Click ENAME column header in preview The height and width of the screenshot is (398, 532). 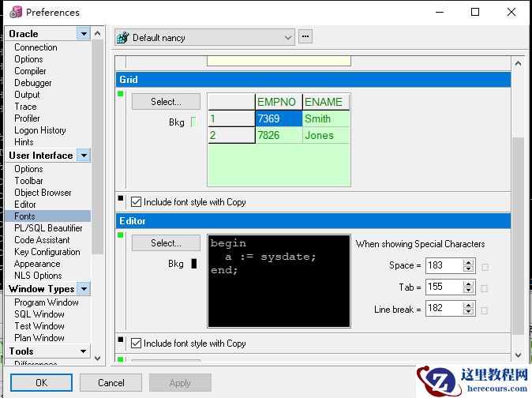pos(326,102)
